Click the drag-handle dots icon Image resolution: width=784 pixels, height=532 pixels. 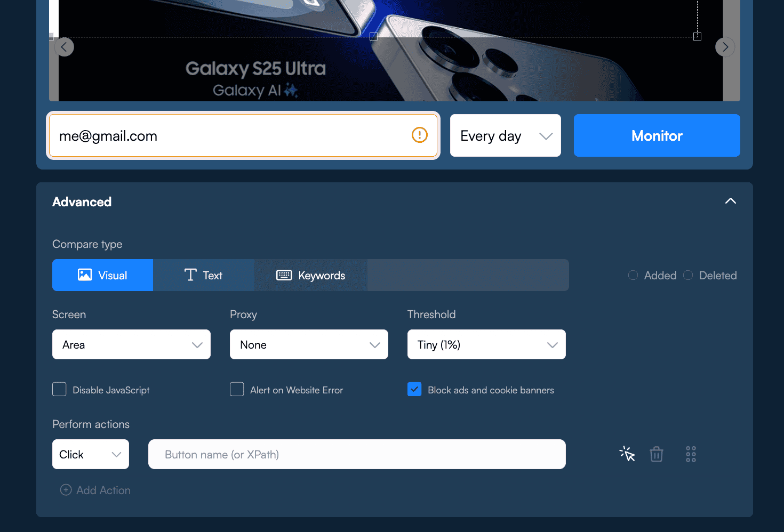(x=691, y=454)
